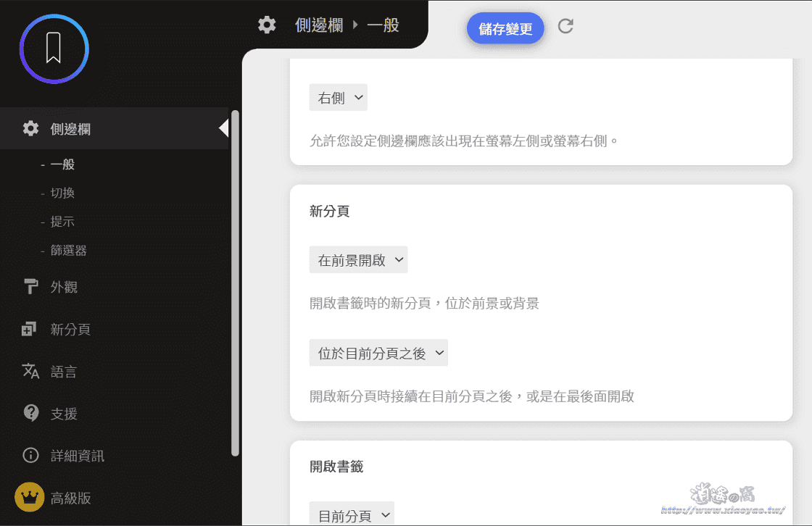Viewport: 812px width, 526px height.
Task: Open the 在前景開啟 dropdown
Action: (x=358, y=260)
